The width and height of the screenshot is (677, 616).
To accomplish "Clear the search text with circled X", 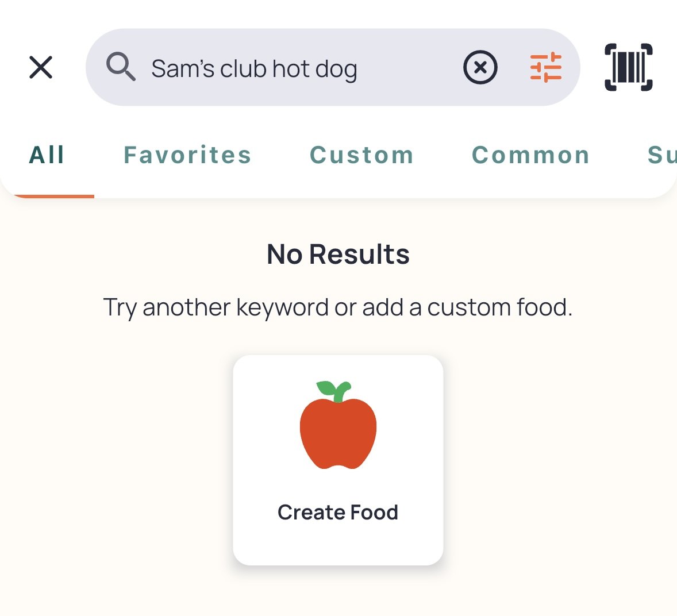I will coord(480,67).
